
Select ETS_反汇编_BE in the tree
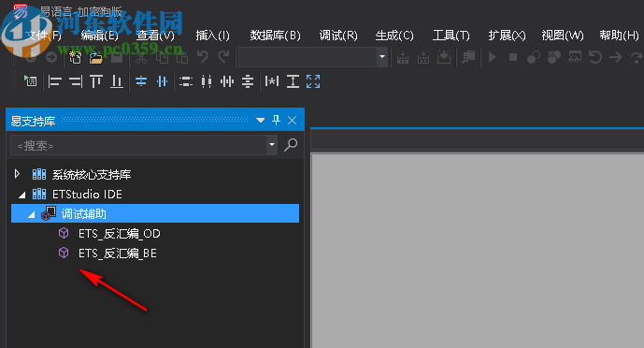click(x=118, y=254)
